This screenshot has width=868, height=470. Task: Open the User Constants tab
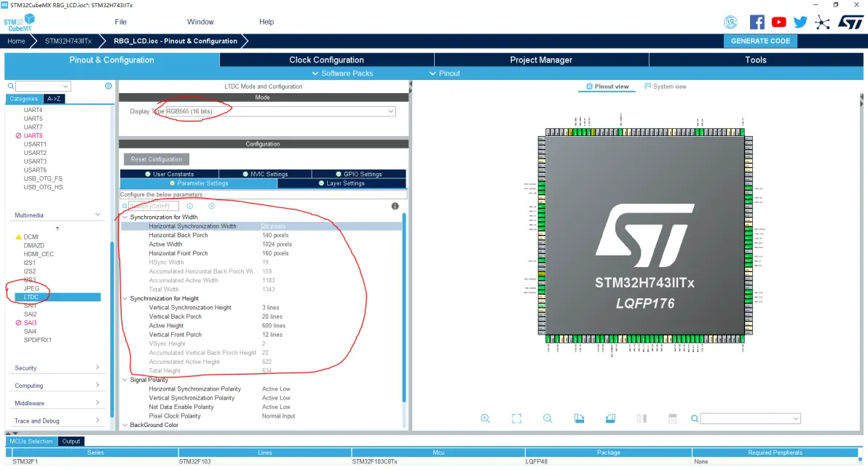pos(169,174)
